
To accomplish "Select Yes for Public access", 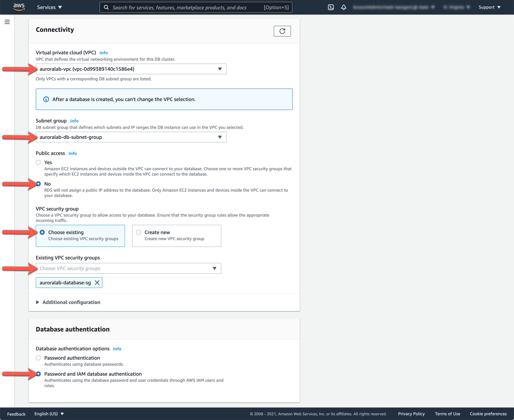I will (39, 162).
